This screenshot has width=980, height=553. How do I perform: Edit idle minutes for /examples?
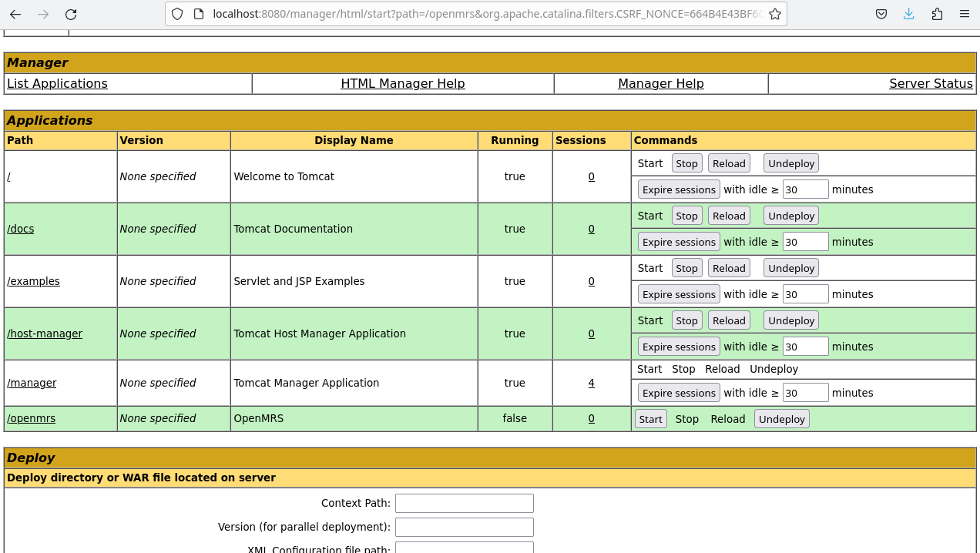pos(805,294)
